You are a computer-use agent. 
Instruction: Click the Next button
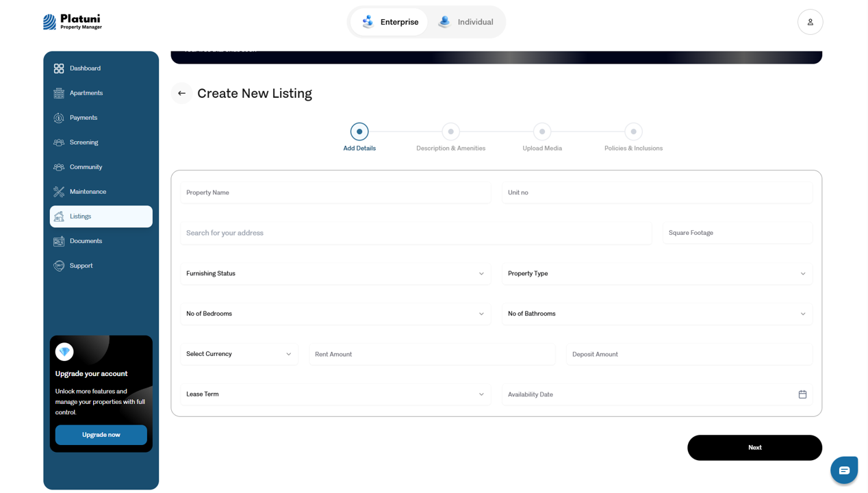pyautogui.click(x=754, y=448)
